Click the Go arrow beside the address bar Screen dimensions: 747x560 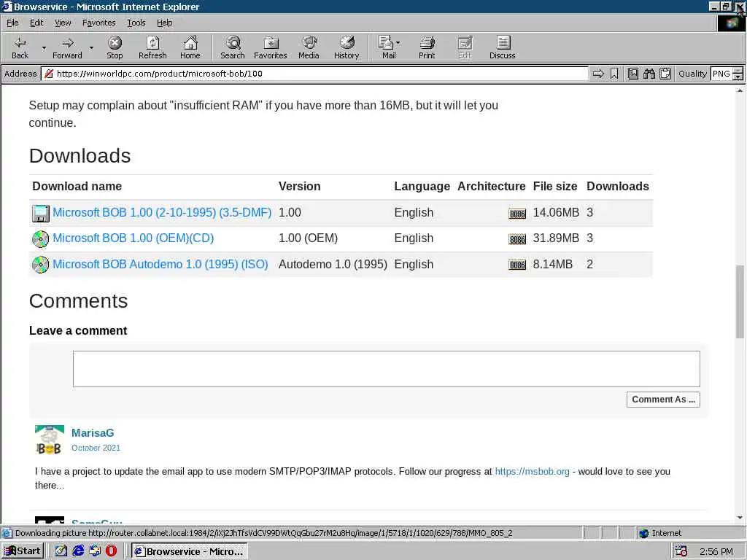(x=598, y=74)
